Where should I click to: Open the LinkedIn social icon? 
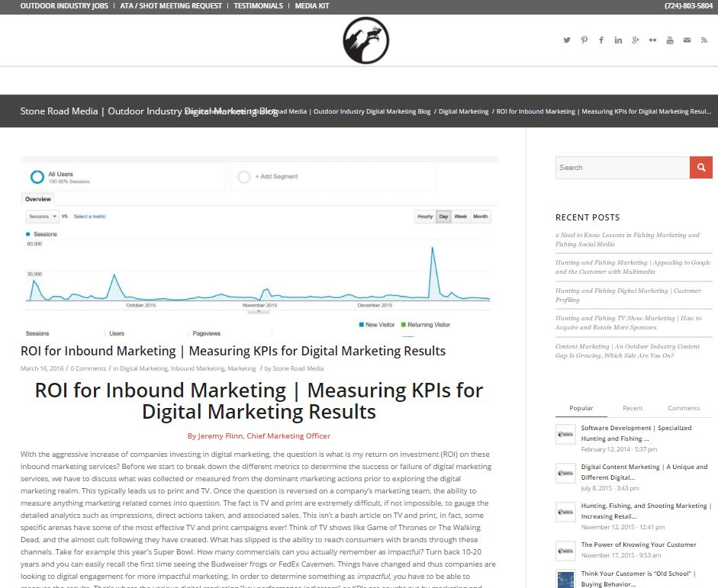click(x=618, y=40)
